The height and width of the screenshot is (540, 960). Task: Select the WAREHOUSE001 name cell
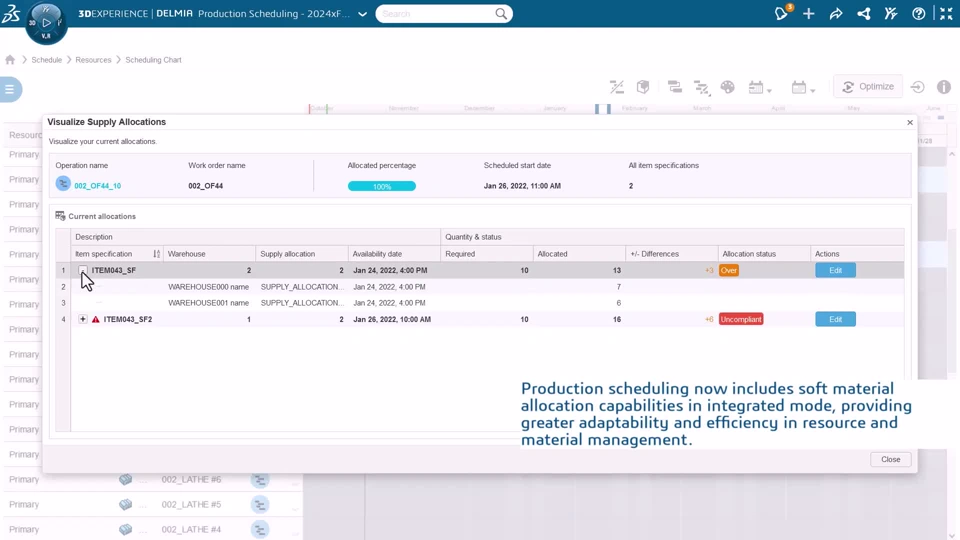(x=208, y=302)
